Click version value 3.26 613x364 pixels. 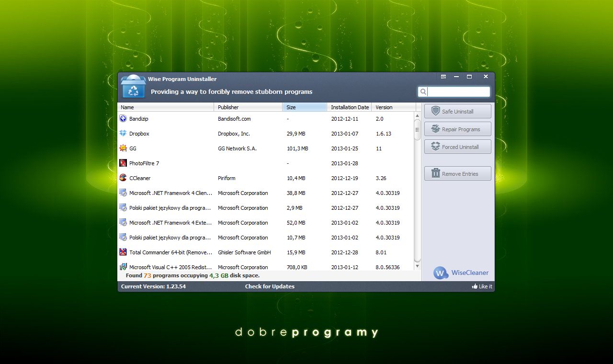(x=381, y=178)
